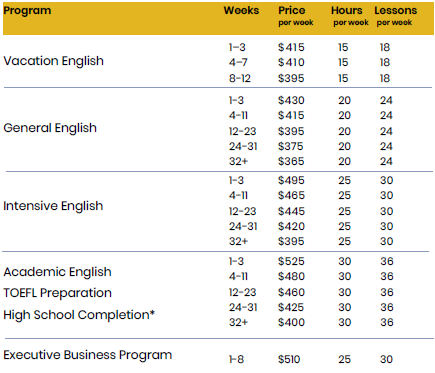
Task: Click the Academic English label
Action: pos(57,272)
